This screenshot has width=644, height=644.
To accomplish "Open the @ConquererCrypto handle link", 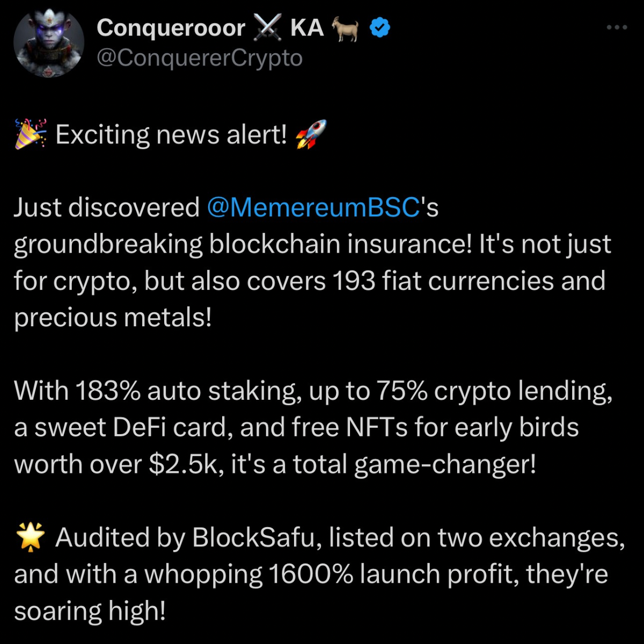I will 199,58.
